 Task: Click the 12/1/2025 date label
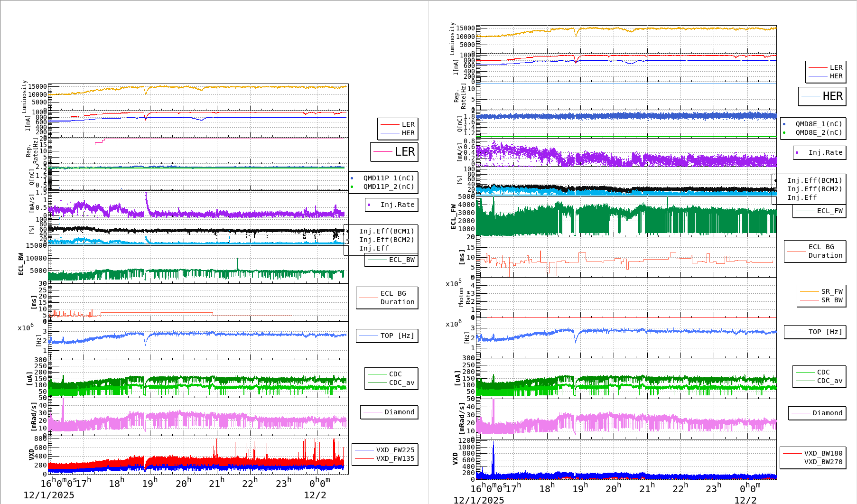[x=49, y=495]
